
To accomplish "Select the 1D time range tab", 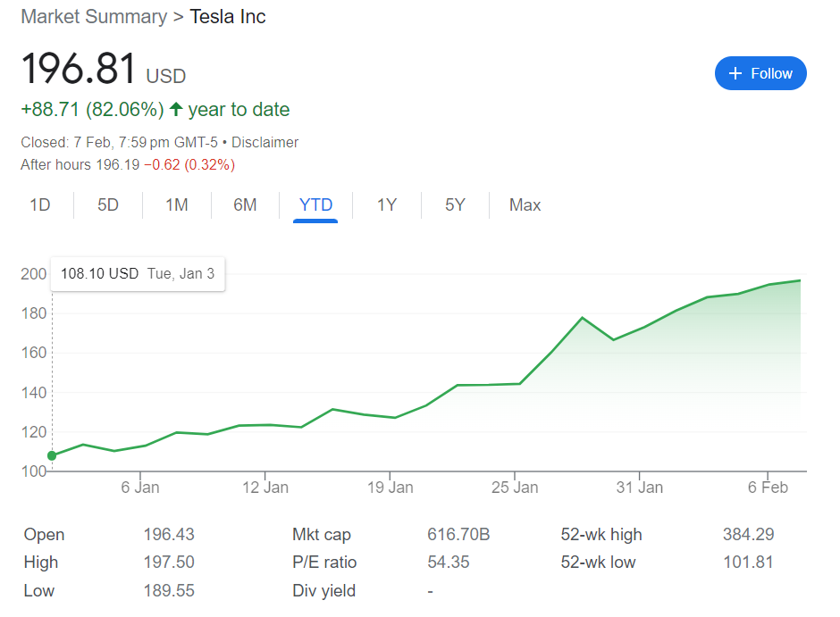I will click(40, 205).
